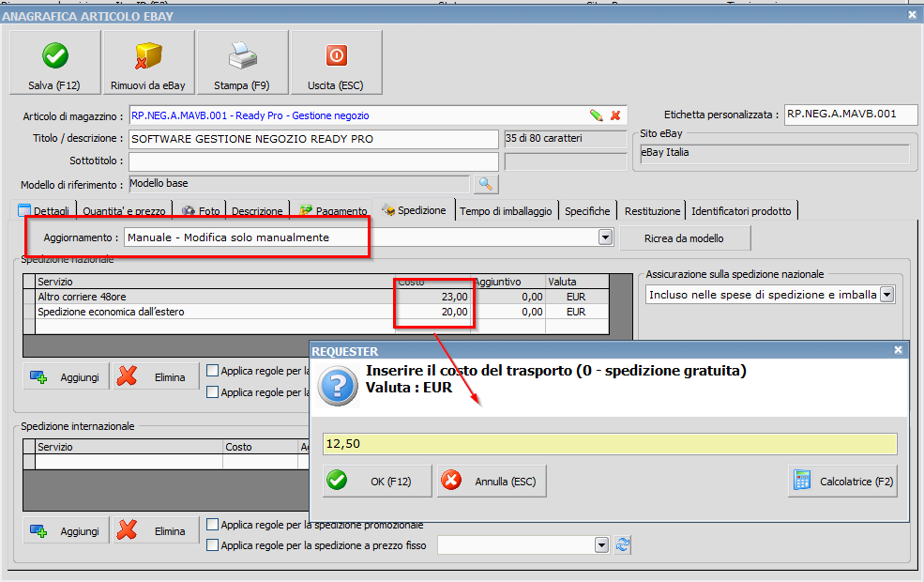Click the transport cost input field

click(610, 444)
